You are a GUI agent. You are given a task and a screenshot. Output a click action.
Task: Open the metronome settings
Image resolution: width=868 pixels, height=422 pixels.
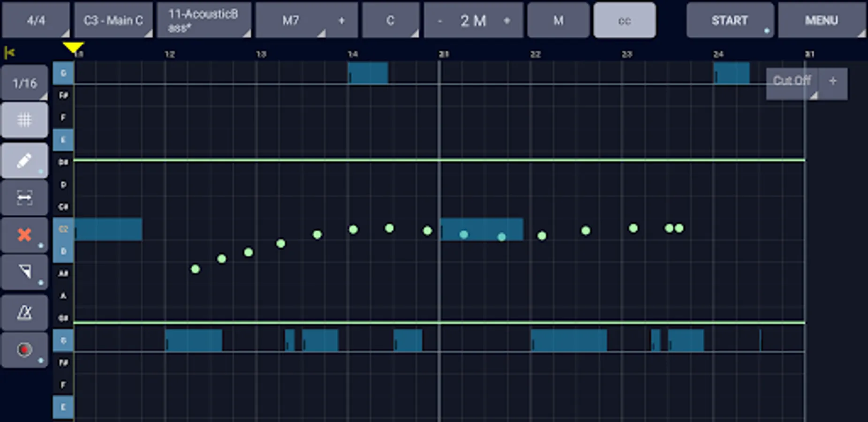24,311
